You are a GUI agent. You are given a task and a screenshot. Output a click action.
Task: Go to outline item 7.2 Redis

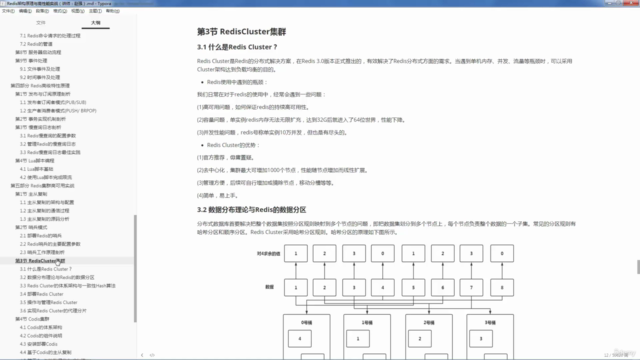point(36,44)
